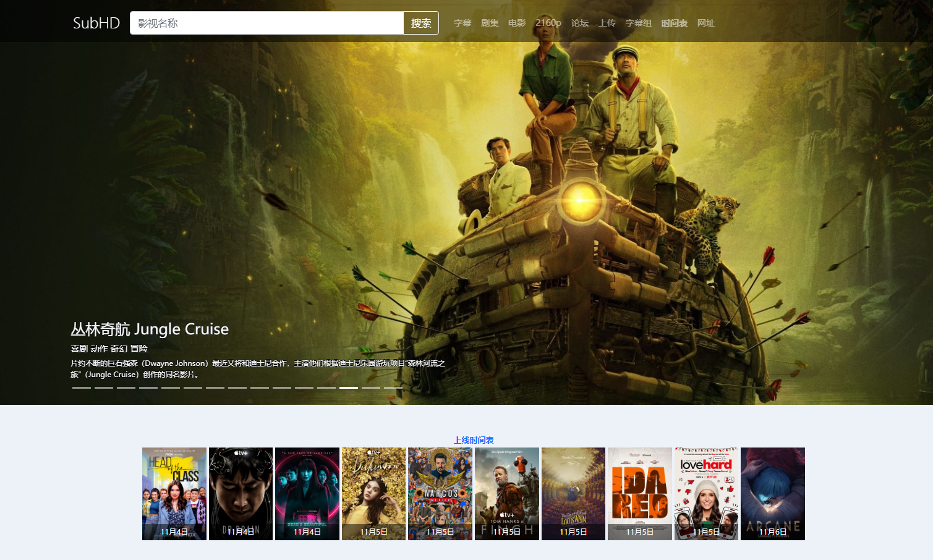
Task: Open the 网址 navigation link
Action: coord(706,23)
